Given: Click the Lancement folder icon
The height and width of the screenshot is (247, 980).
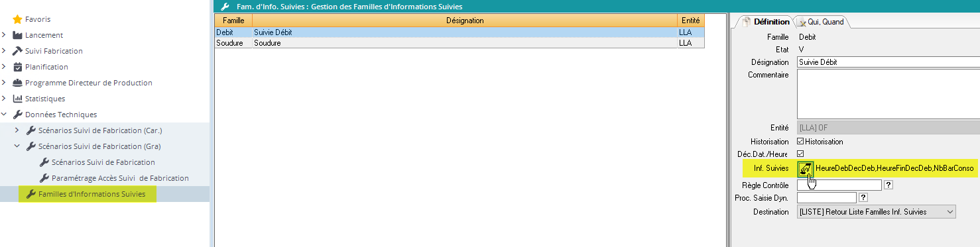Looking at the screenshot, I should 18,35.
